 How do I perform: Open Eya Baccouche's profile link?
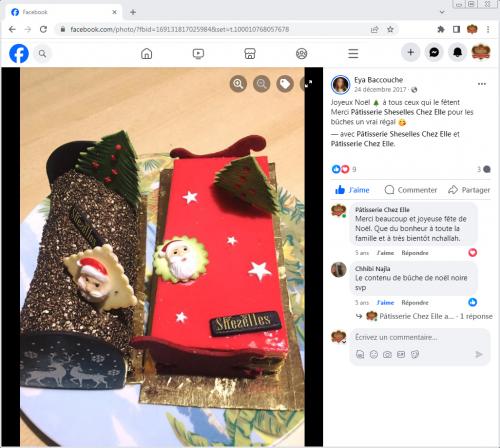pyautogui.click(x=378, y=80)
